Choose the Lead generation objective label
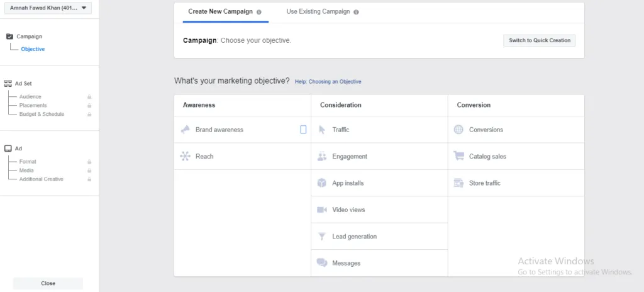This screenshot has height=292, width=644. pyautogui.click(x=354, y=237)
